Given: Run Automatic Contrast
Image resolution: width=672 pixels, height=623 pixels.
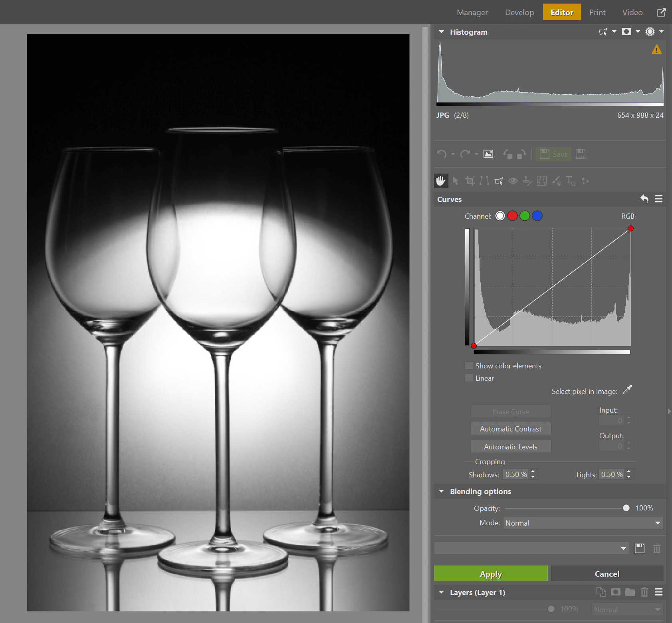Looking at the screenshot, I should [x=510, y=429].
